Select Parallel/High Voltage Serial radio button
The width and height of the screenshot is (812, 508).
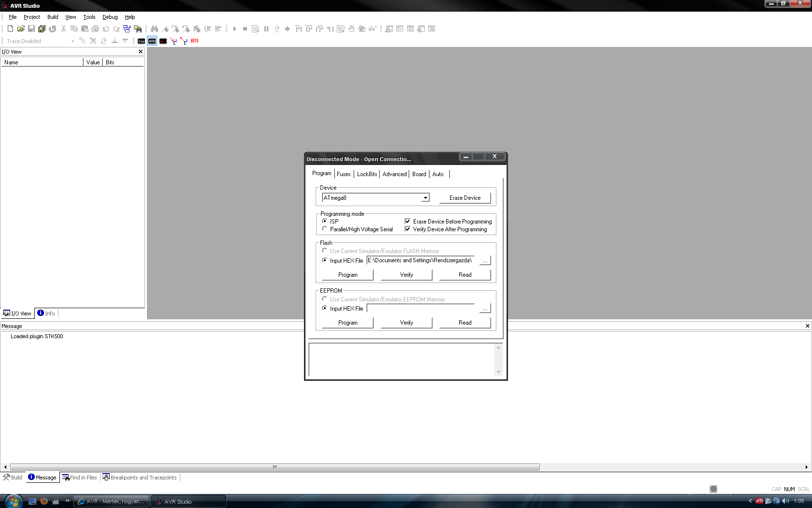tap(325, 229)
